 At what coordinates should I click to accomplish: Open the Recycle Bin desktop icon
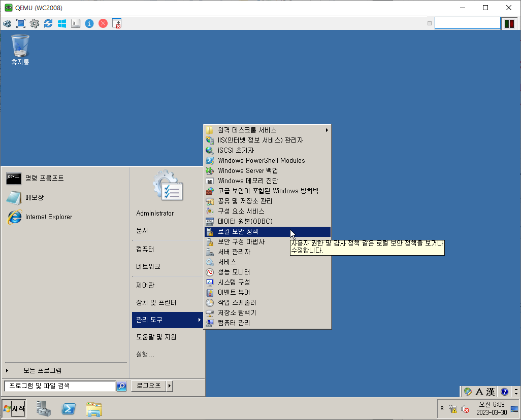pos(20,50)
